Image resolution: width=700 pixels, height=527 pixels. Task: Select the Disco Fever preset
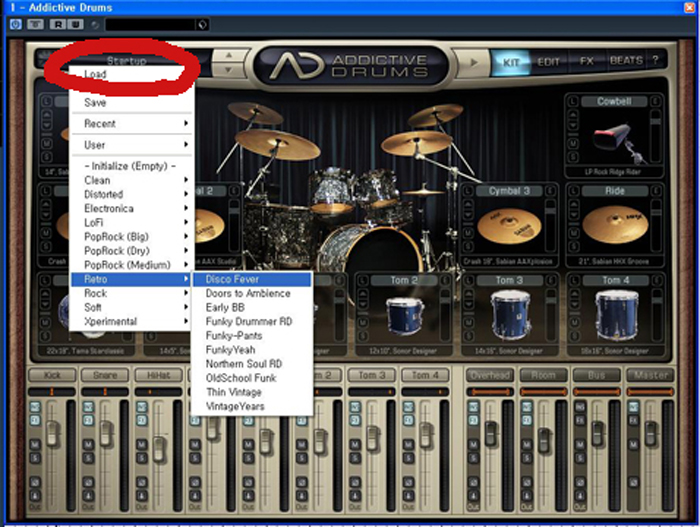pos(252,279)
